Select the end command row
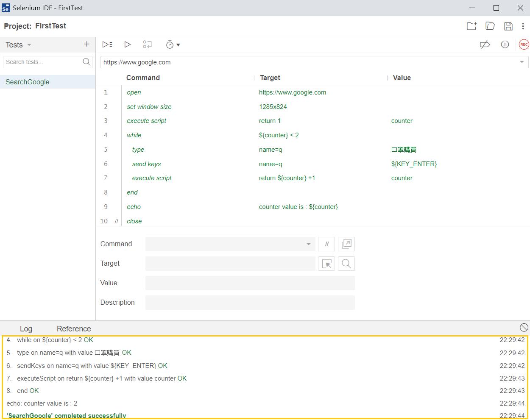Image resolution: width=530 pixels, height=420 pixels. coord(313,192)
